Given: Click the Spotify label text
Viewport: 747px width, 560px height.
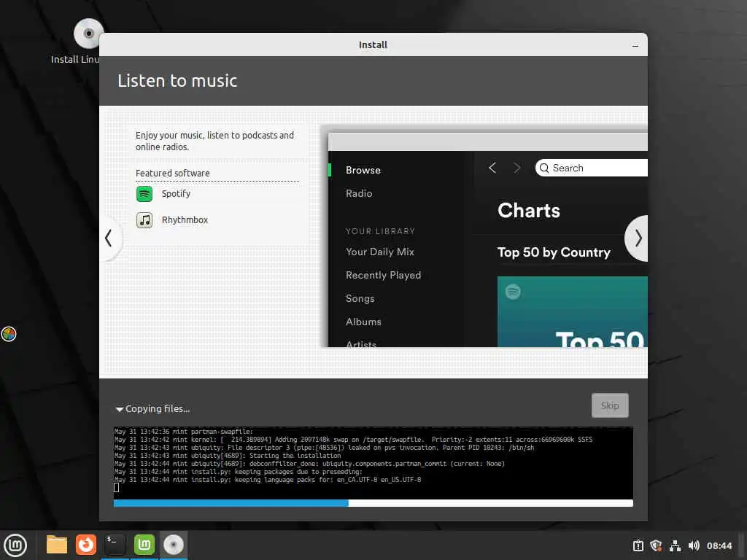Looking at the screenshot, I should click(x=176, y=194).
